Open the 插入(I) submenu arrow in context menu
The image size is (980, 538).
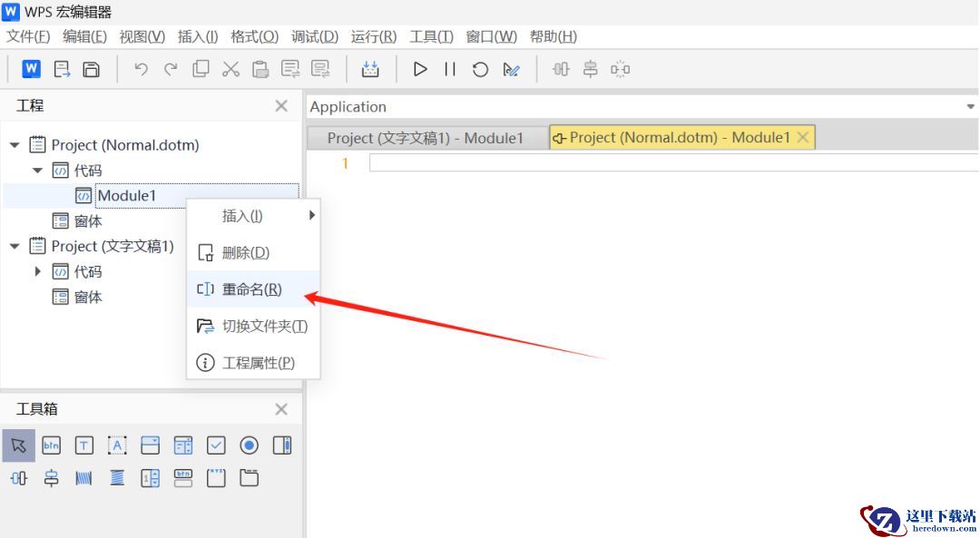pos(311,216)
